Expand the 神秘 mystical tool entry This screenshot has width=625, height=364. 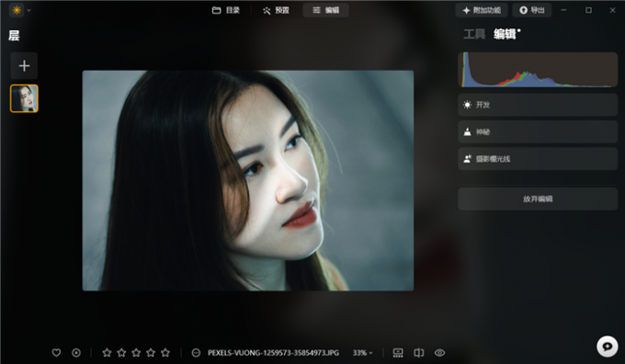click(x=538, y=132)
